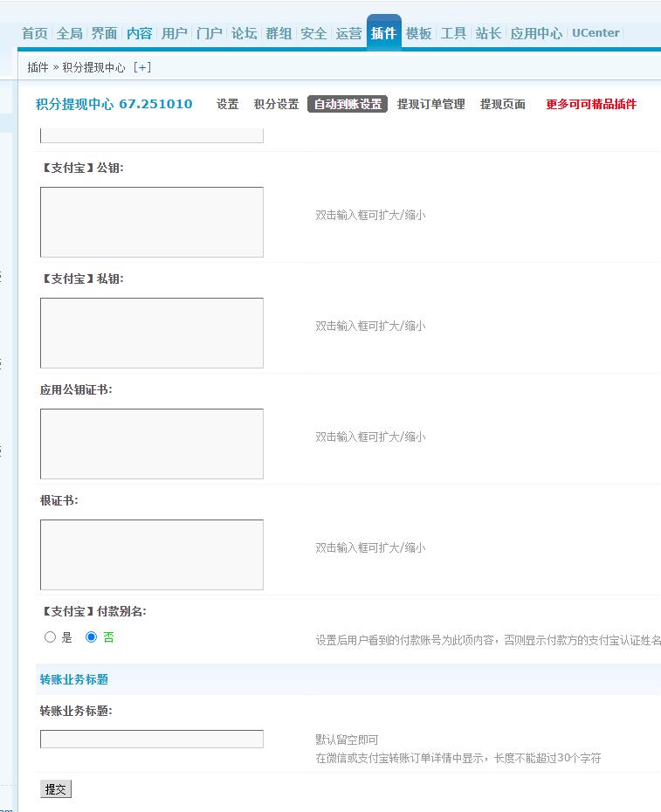This screenshot has height=812, width=661.
Task: Open the UCenter navigation link
Action: (x=596, y=33)
